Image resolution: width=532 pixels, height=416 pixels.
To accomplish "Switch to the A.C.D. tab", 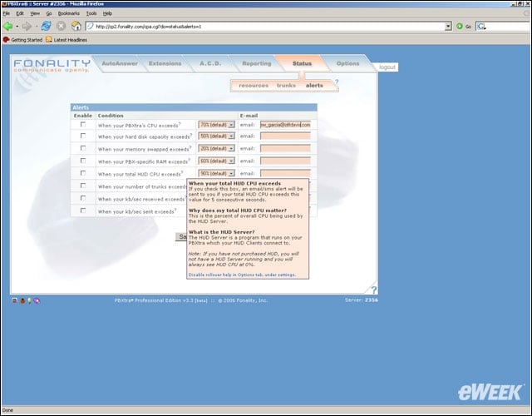I will click(x=210, y=63).
